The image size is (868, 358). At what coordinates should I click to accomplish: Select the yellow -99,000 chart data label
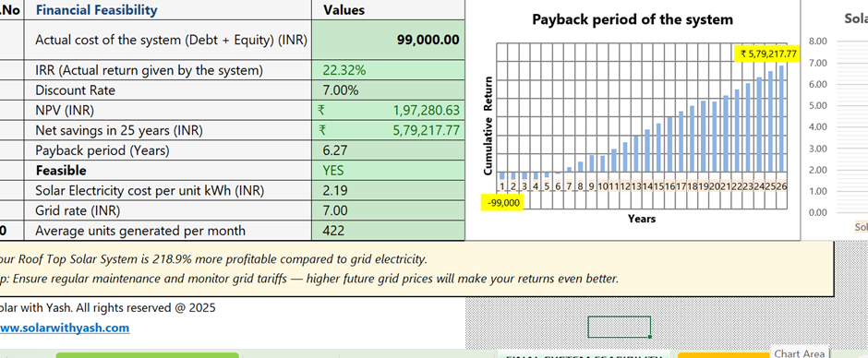tap(503, 202)
